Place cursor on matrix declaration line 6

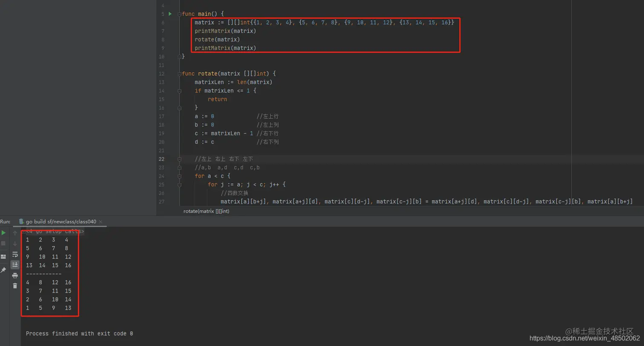click(x=325, y=23)
